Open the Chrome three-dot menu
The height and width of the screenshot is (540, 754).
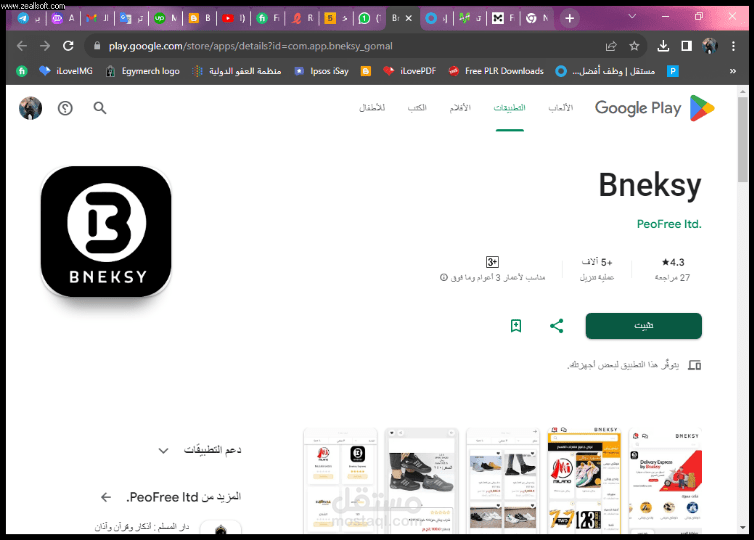click(x=733, y=46)
